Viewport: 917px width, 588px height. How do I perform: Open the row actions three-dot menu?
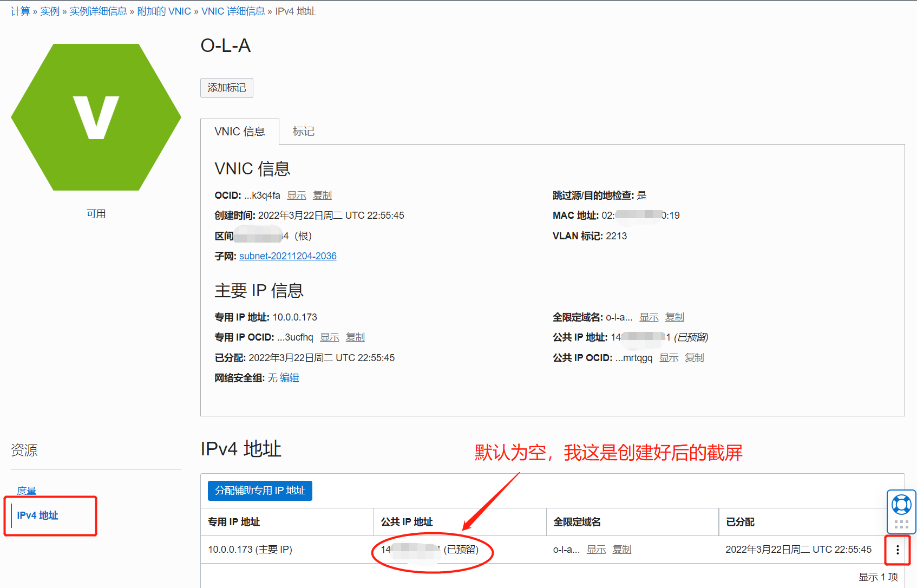(x=898, y=550)
